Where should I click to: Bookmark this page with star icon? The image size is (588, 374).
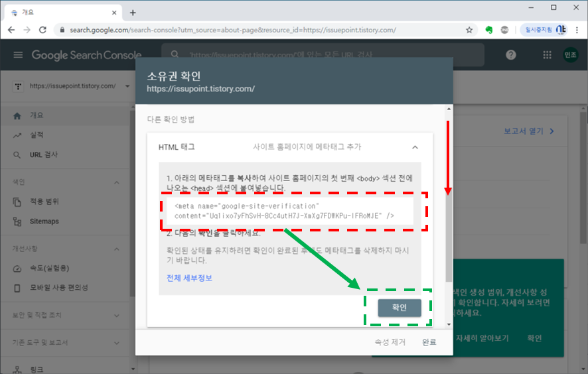469,30
